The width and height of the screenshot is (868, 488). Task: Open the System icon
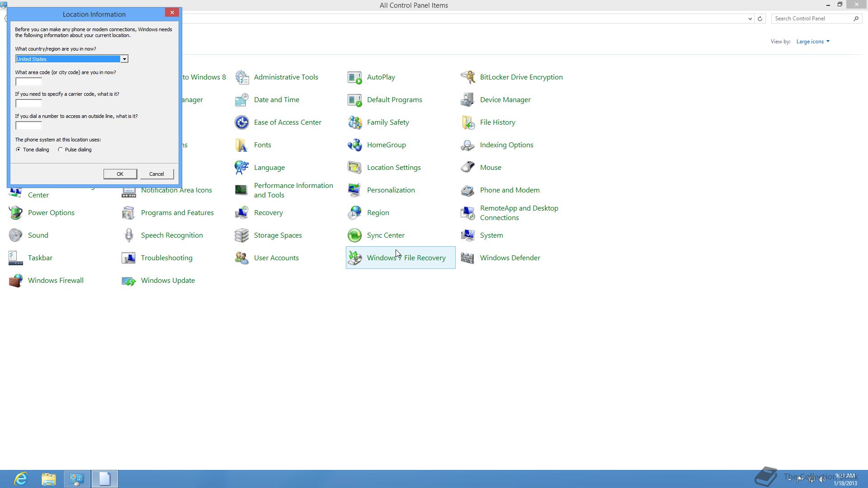(x=468, y=235)
